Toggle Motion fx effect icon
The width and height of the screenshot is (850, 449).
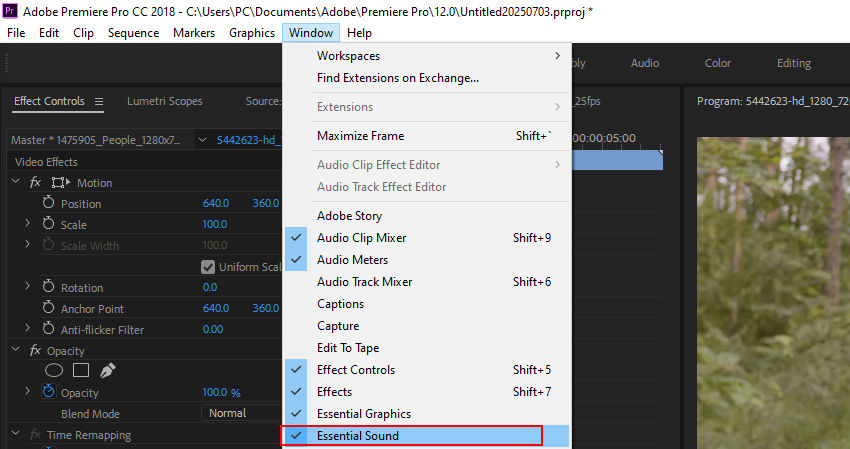point(35,182)
